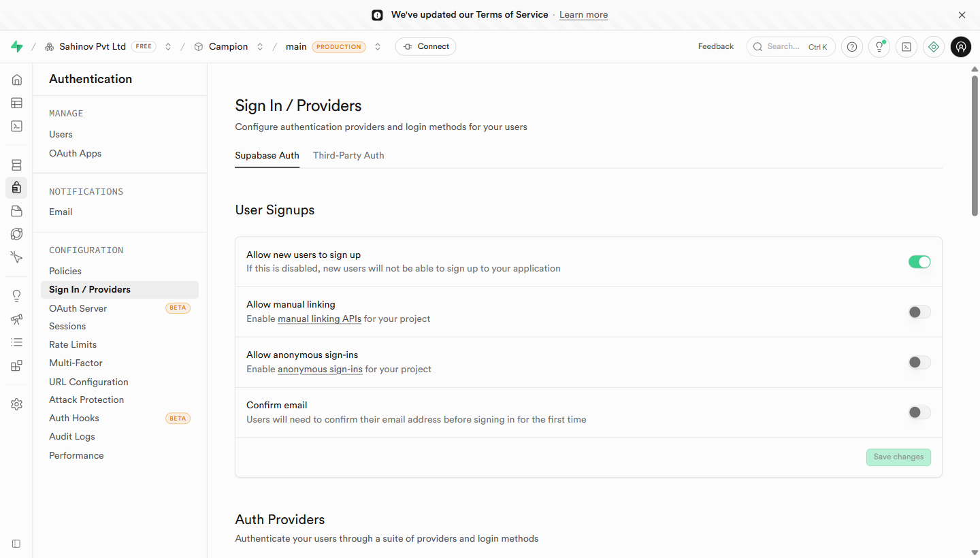Open the Logs list sidebar icon
Image resolution: width=980 pixels, height=558 pixels.
point(16,342)
